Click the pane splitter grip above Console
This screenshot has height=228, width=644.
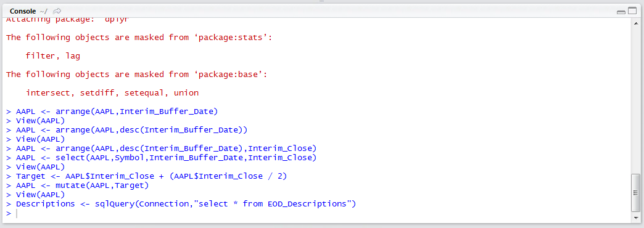(x=321, y=1)
